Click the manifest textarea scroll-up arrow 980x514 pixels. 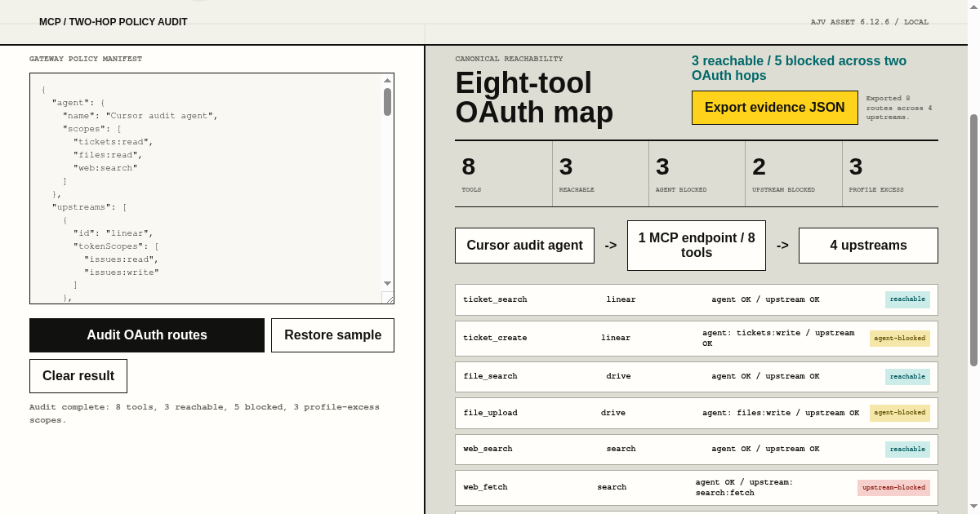[x=387, y=80]
